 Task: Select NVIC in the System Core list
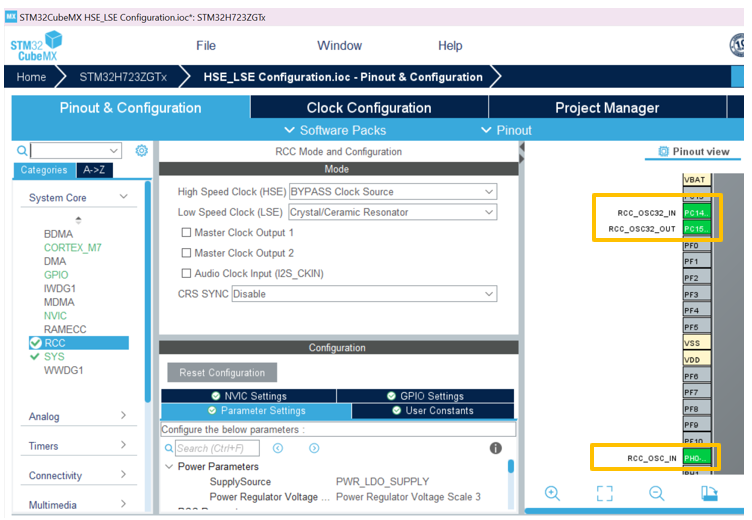pyautogui.click(x=55, y=316)
